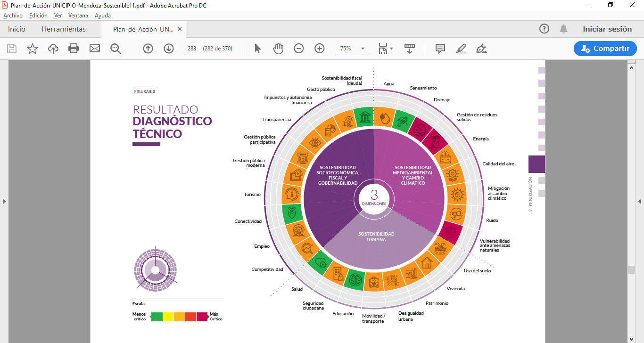Click the zoom in plus icon
Image resolution: width=644 pixels, height=343 pixels.
320,48
